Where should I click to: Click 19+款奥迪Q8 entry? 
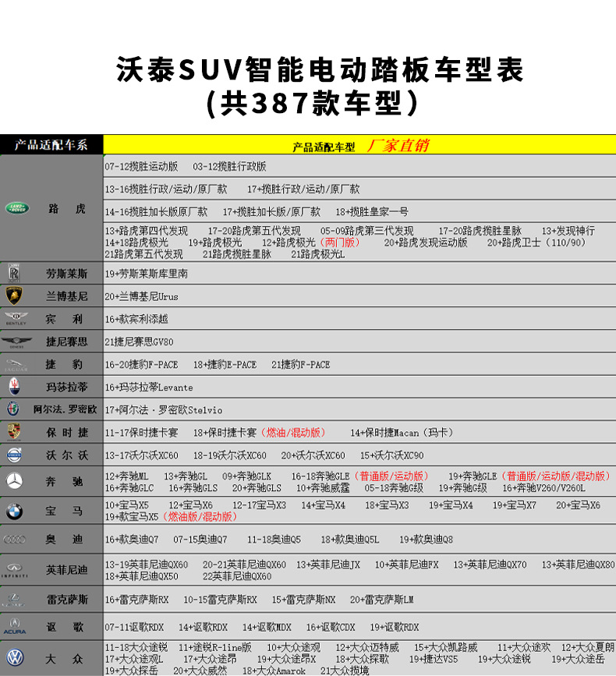pyautogui.click(x=426, y=540)
